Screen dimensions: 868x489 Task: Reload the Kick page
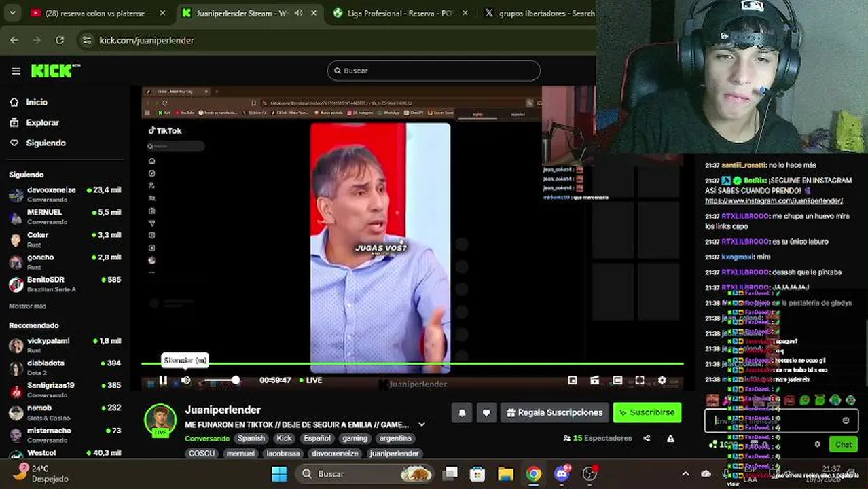(60, 40)
